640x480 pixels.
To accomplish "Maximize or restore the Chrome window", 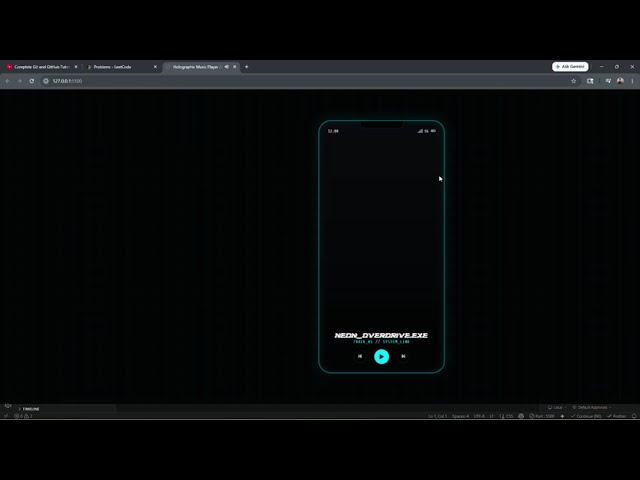I will click(x=617, y=67).
